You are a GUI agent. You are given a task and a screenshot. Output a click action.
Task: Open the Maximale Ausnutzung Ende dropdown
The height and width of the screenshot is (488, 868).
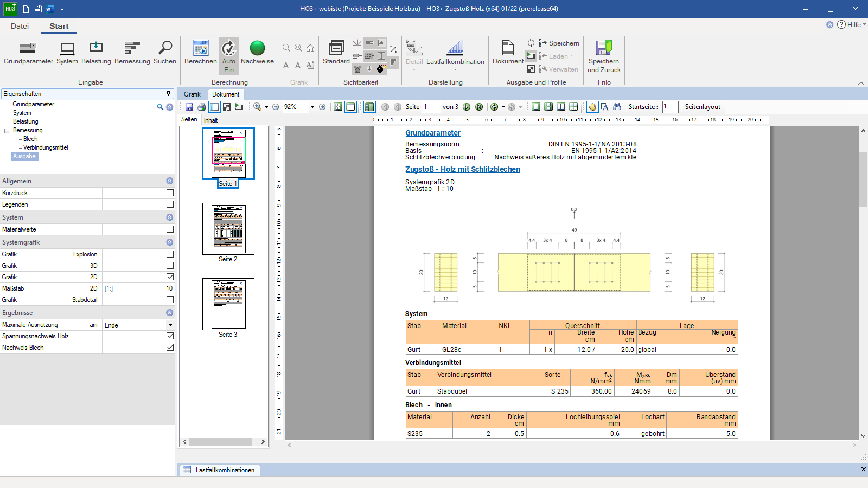(x=170, y=325)
